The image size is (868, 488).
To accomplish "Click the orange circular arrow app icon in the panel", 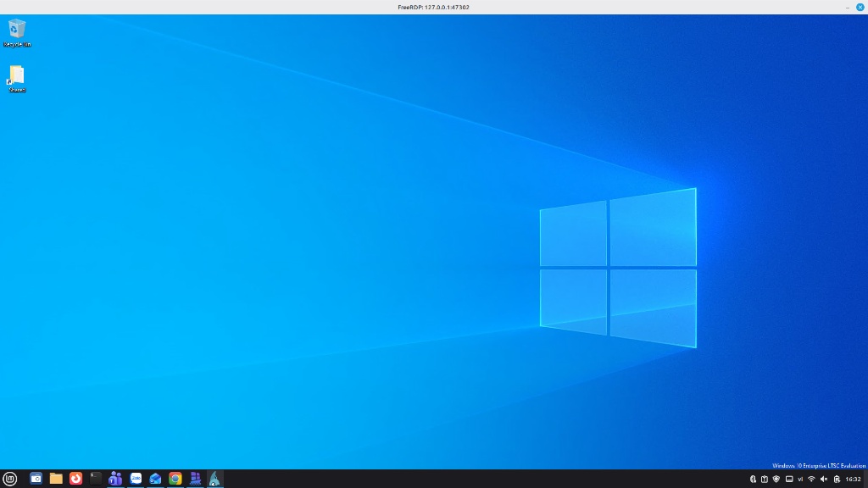I will (75, 479).
